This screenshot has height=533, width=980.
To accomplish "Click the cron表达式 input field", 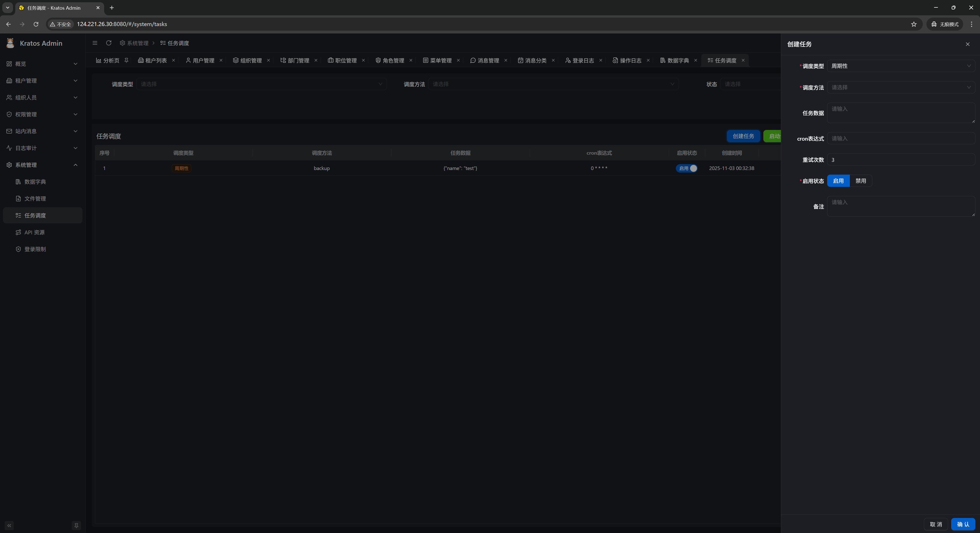I will 900,138.
